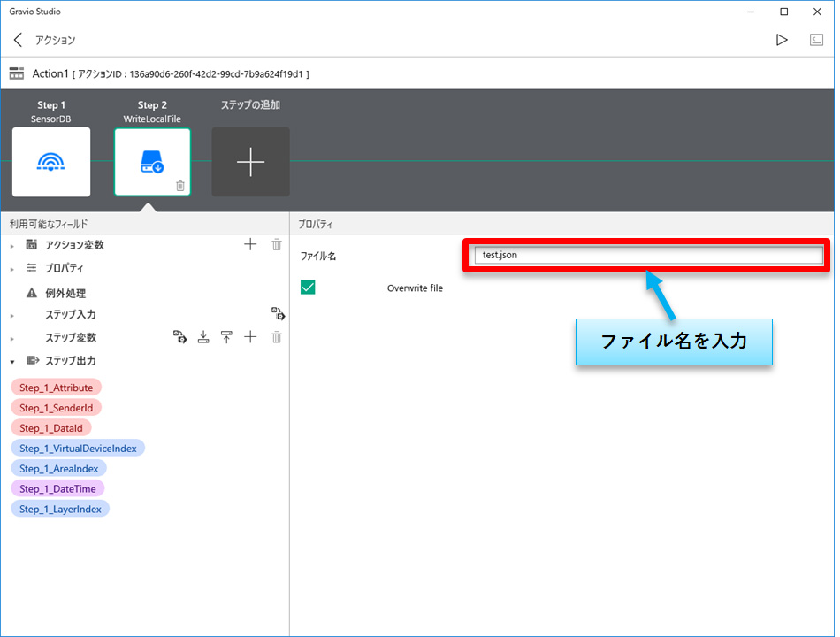Select the Step_1_AreaIndex field tag
The height and width of the screenshot is (637, 840).
(59, 469)
